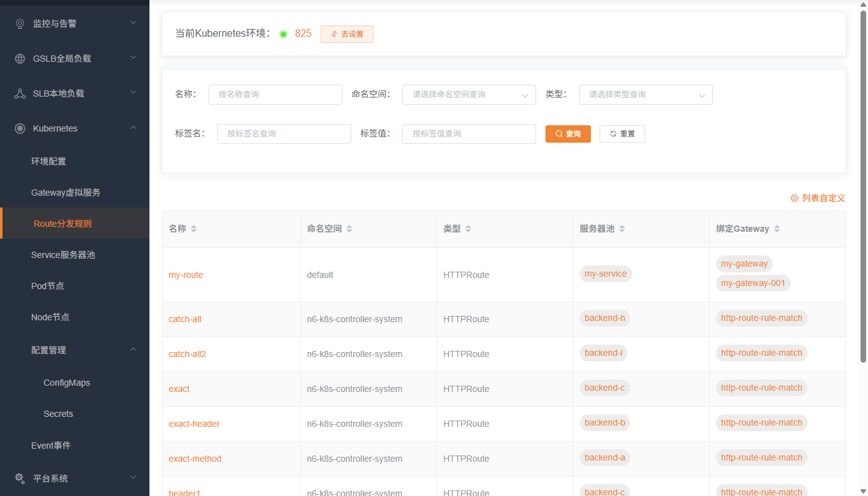Click the Kubernetes logo icon in sidebar

point(20,128)
